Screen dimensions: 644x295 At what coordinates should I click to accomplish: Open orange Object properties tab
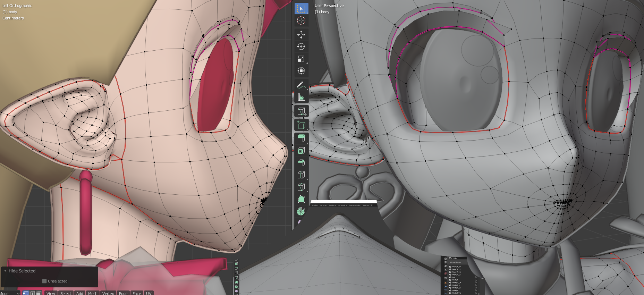(446, 283)
